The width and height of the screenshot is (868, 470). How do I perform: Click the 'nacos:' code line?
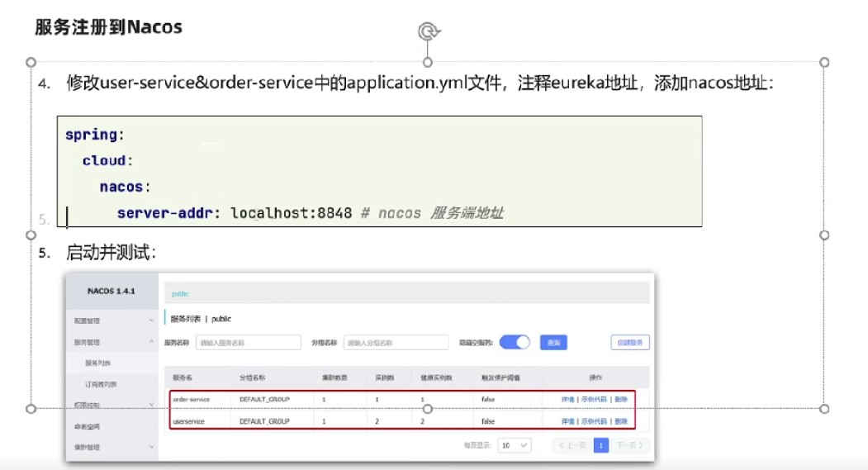tap(125, 187)
